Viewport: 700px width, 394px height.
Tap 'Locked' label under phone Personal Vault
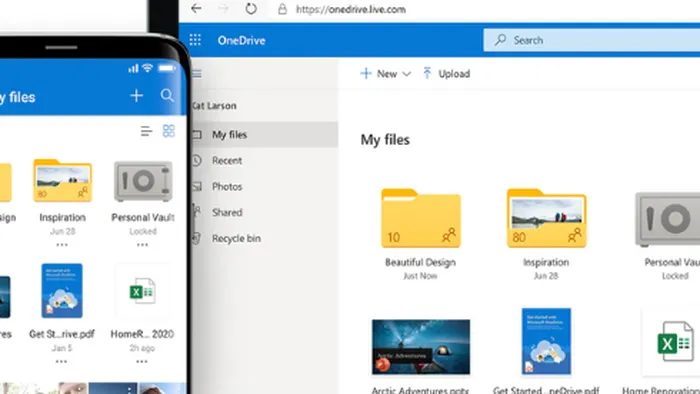click(143, 231)
